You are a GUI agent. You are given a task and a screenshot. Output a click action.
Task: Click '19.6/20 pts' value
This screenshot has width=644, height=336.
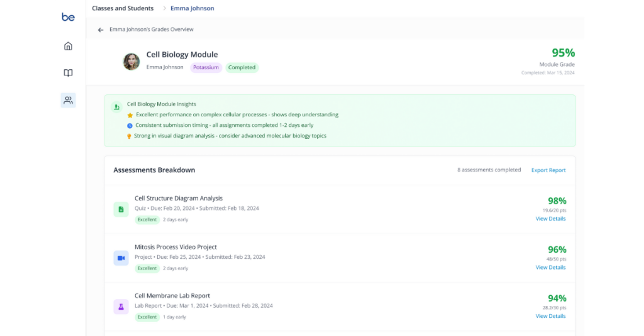tap(554, 210)
